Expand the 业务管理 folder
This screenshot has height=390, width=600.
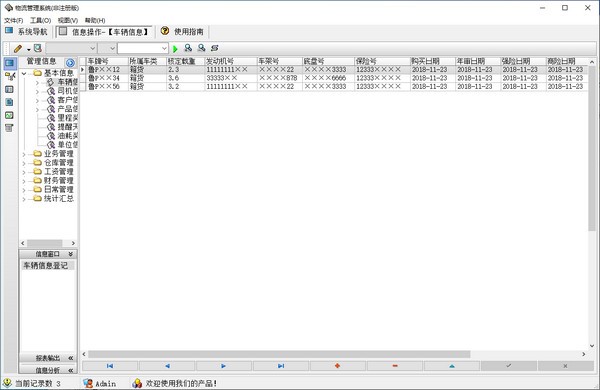click(24, 154)
